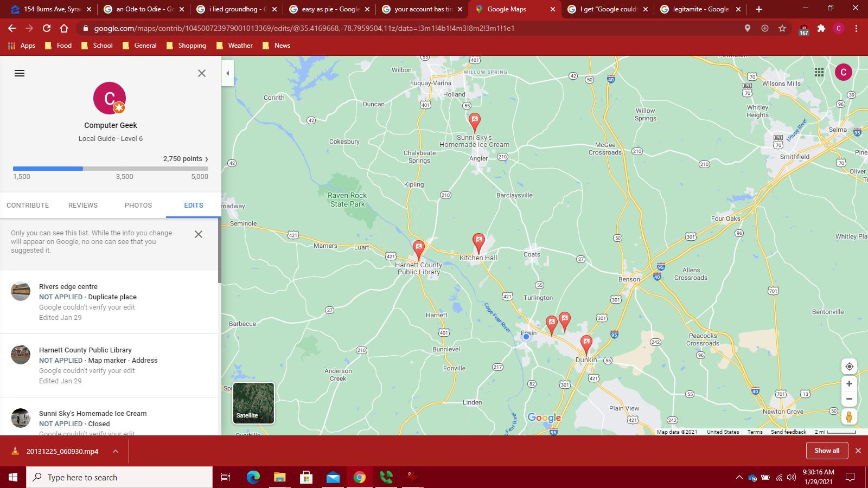This screenshot has width=868, height=488.
Task: Click the blue current location dot near Erwin
Action: coord(526,337)
